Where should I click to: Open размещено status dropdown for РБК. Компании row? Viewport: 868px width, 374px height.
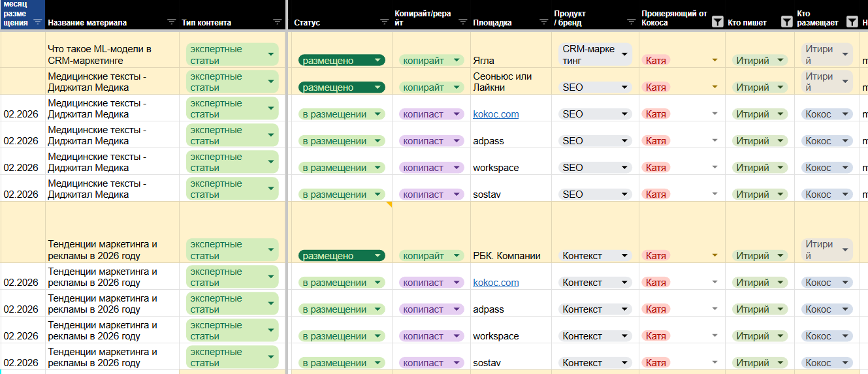(377, 256)
